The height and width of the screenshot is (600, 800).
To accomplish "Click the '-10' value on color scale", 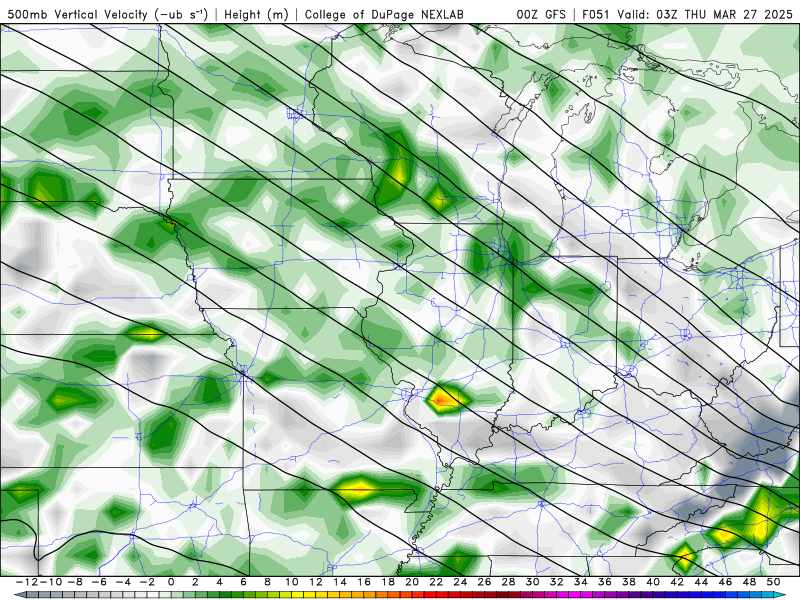I will (51, 582).
